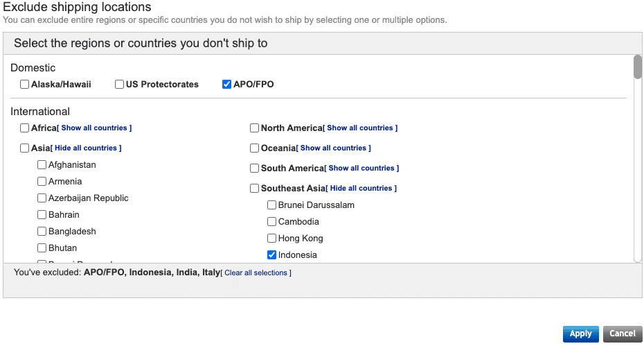The width and height of the screenshot is (644, 346).
Task: Exclude Afghanistan from shipping
Action: [42, 165]
